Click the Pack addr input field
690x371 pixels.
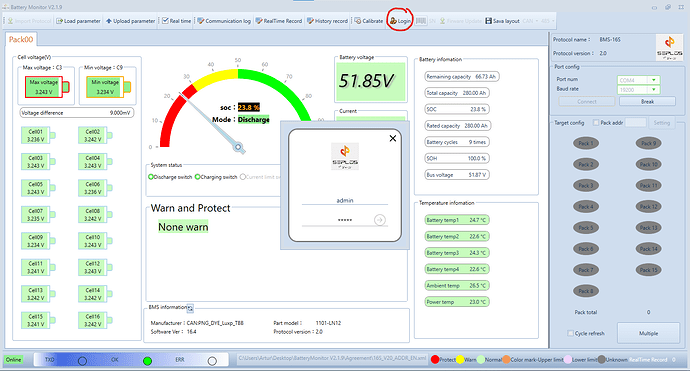tap(635, 123)
